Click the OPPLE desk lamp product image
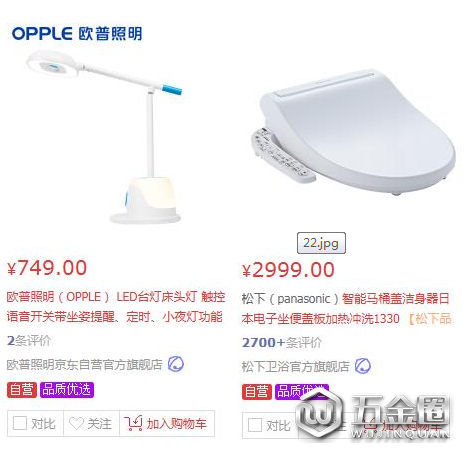Image resolution: width=466 pixels, height=454 pixels. (104, 137)
